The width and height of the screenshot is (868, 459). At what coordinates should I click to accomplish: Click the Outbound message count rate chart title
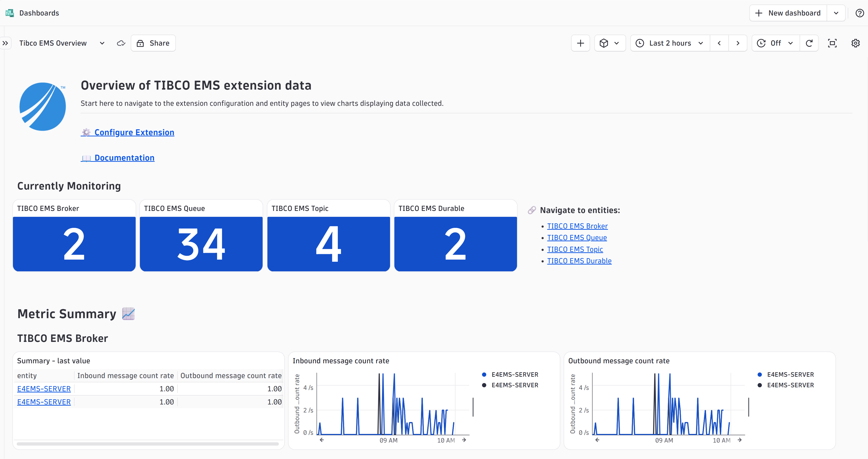tap(619, 361)
